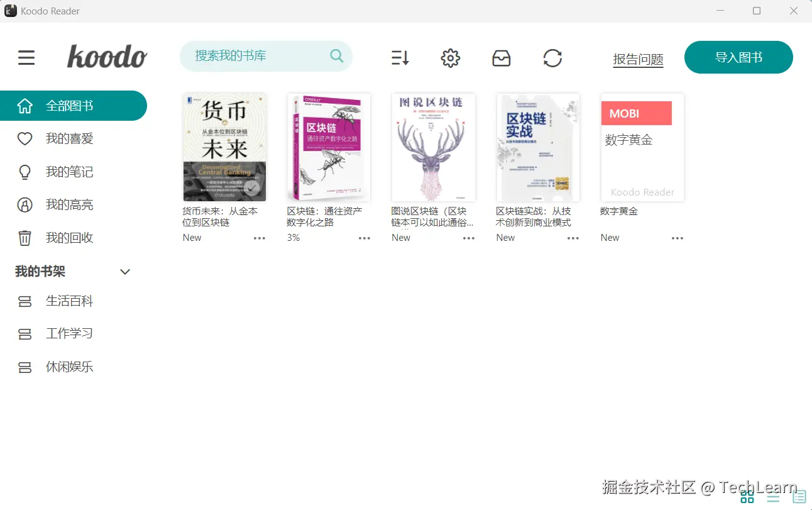Open more options for 货币未来 book
The width and height of the screenshot is (812, 510).
coord(260,238)
